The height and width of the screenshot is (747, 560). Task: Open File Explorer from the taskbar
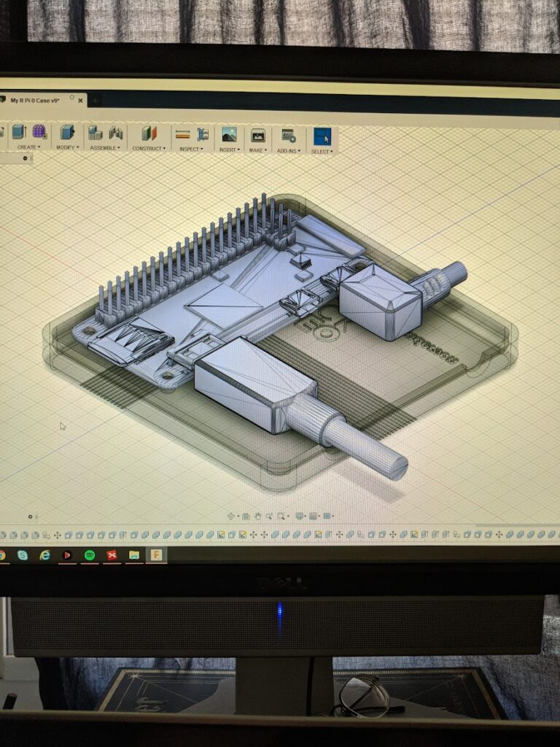[x=134, y=555]
